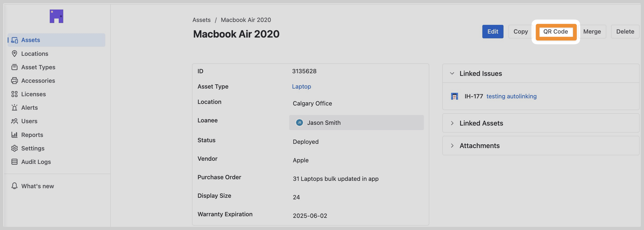Screen dimensions: 644x230
Task: Click the Audit Logs list icon
Action: click(15, 162)
